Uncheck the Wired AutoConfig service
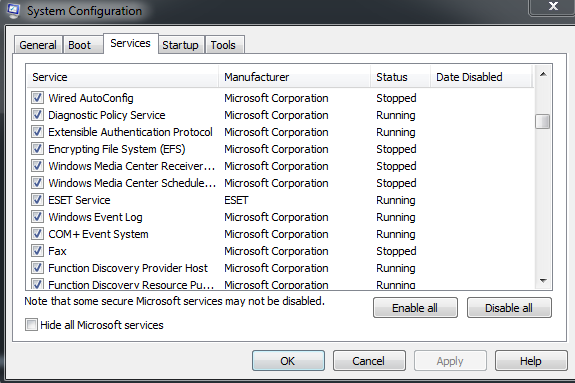This screenshot has width=575, height=383. pos(37,98)
